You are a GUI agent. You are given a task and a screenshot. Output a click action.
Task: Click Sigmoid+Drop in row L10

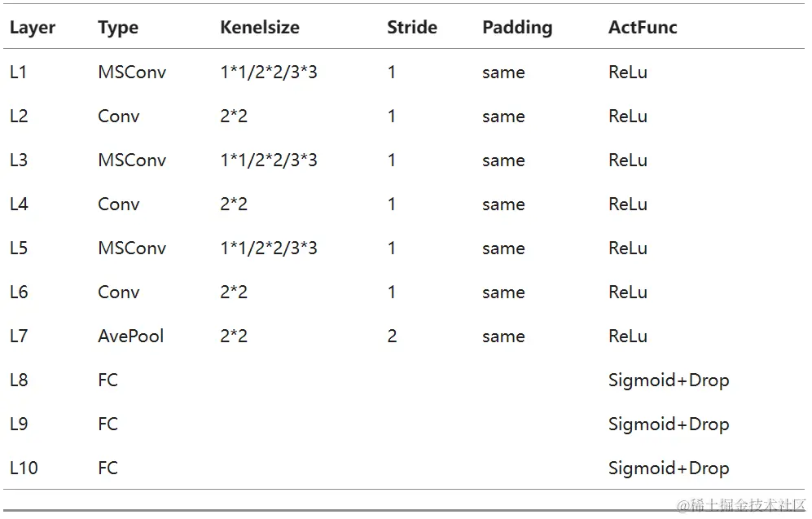click(668, 468)
